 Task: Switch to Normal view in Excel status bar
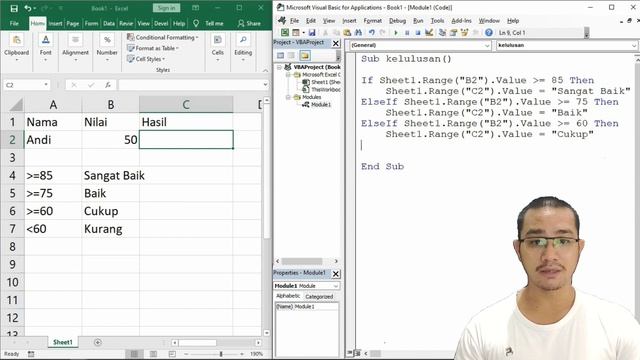click(134, 354)
